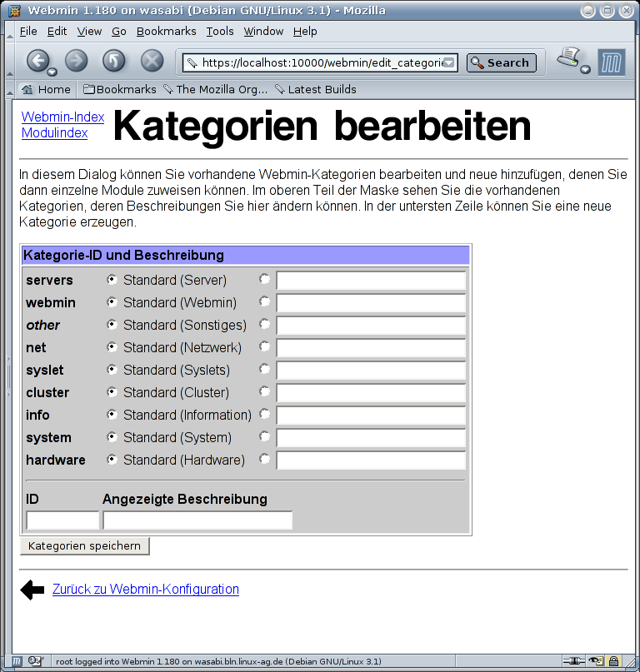640x672 pixels.
Task: Click the page proxy icon in URL bar
Action: pos(192,63)
